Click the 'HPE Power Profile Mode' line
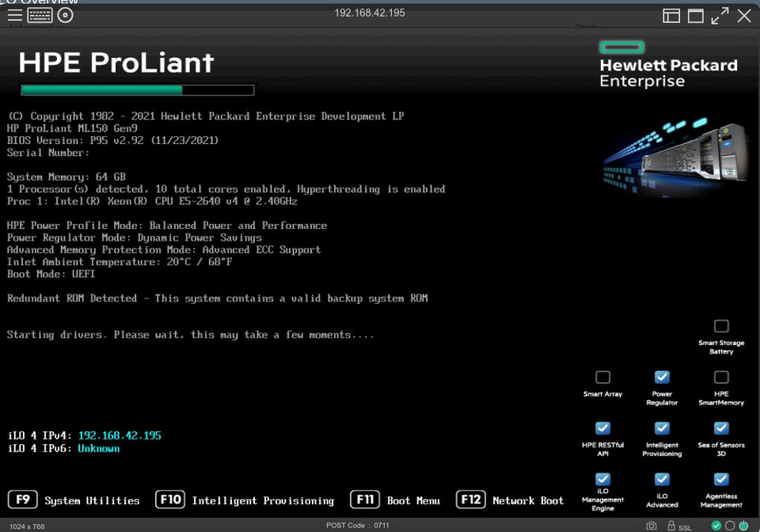The image size is (760, 532). tap(167, 226)
